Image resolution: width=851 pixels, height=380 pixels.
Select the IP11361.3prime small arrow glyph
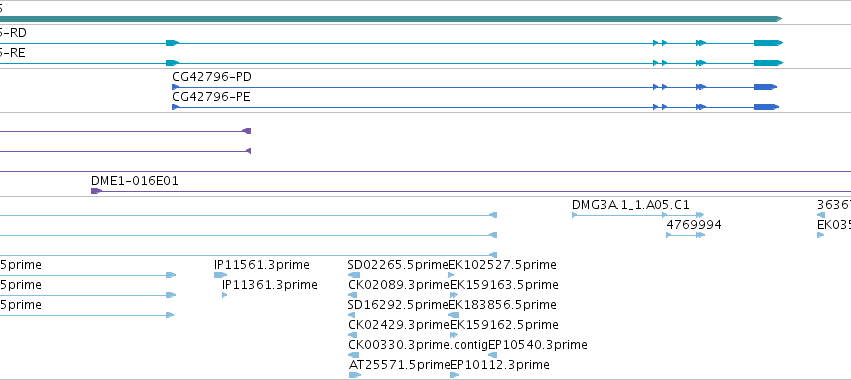tap(225, 295)
